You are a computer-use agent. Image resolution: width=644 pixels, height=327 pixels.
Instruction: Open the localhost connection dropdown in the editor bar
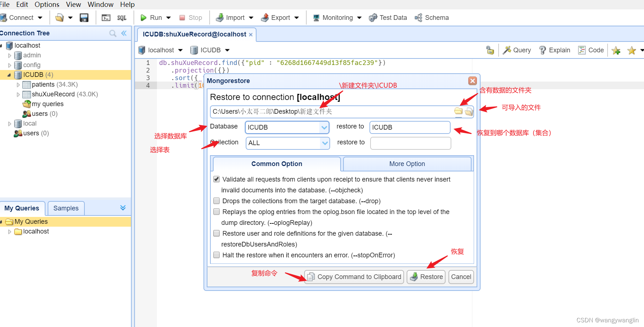coord(161,50)
